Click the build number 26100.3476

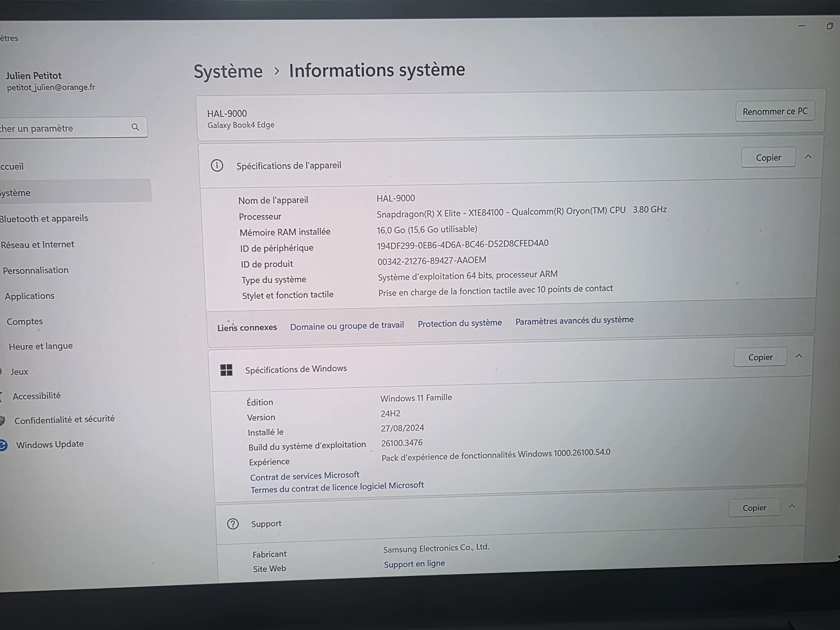tap(402, 443)
